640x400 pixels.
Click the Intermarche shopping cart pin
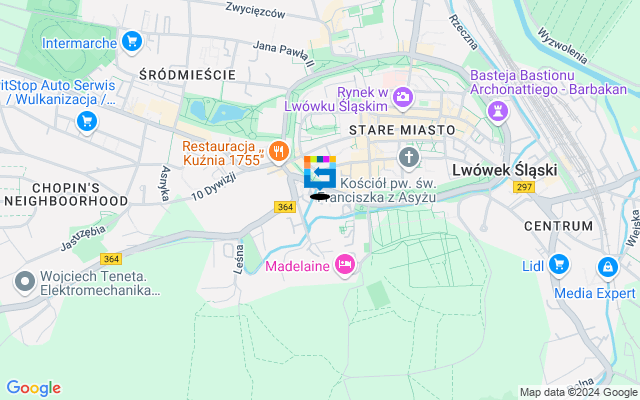132,42
